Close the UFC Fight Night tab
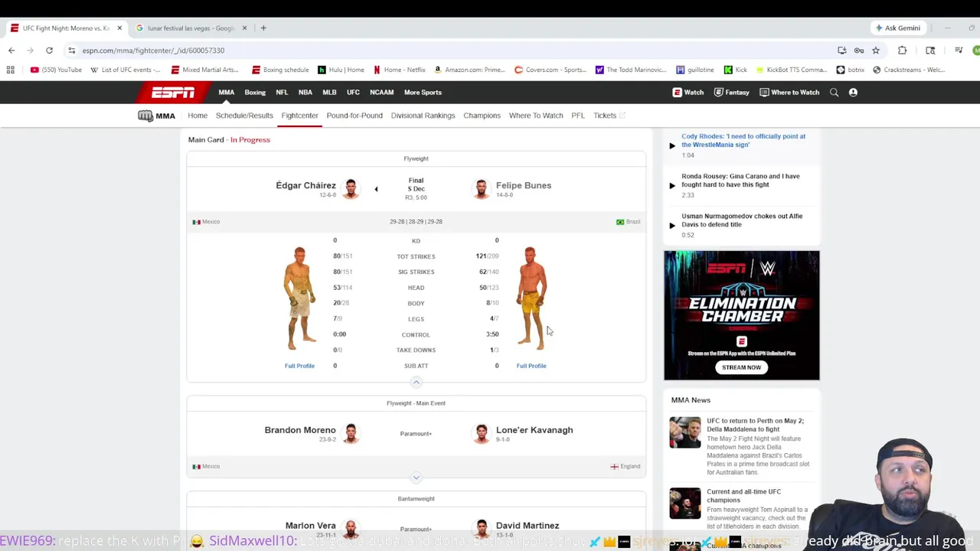 119,28
